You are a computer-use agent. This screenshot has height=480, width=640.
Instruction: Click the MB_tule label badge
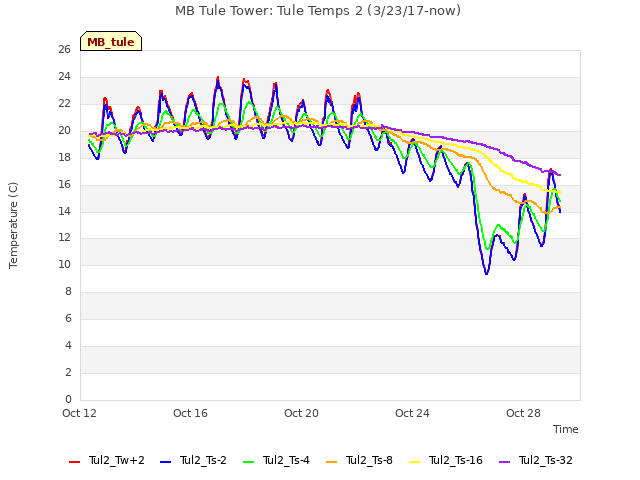pos(111,41)
